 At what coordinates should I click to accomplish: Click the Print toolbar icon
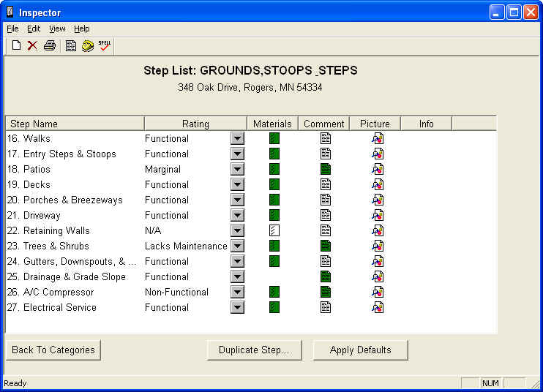[x=50, y=45]
